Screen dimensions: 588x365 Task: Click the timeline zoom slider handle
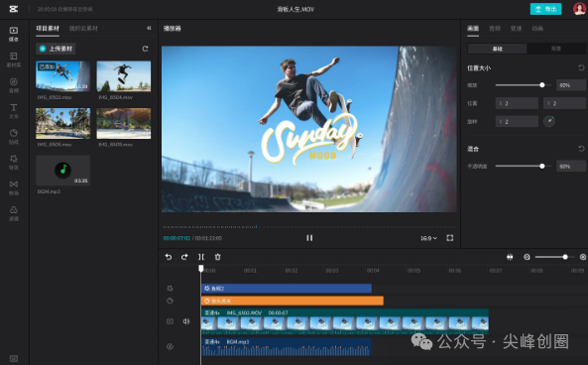[x=565, y=257]
